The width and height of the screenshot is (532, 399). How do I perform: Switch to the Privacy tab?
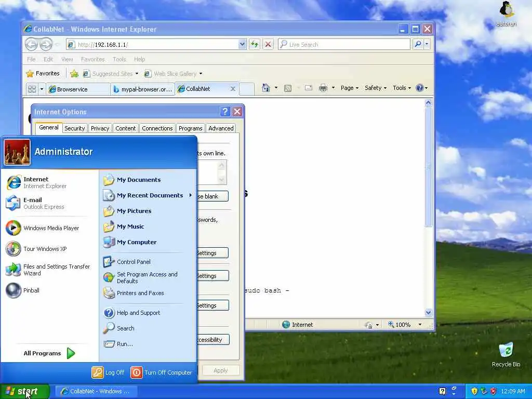click(100, 128)
